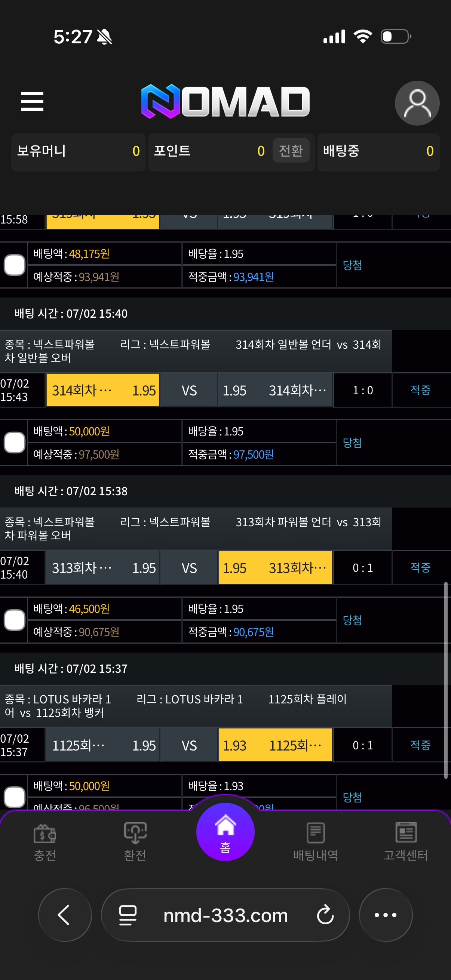Reload the page in browser
451x980 pixels.
coord(325,915)
